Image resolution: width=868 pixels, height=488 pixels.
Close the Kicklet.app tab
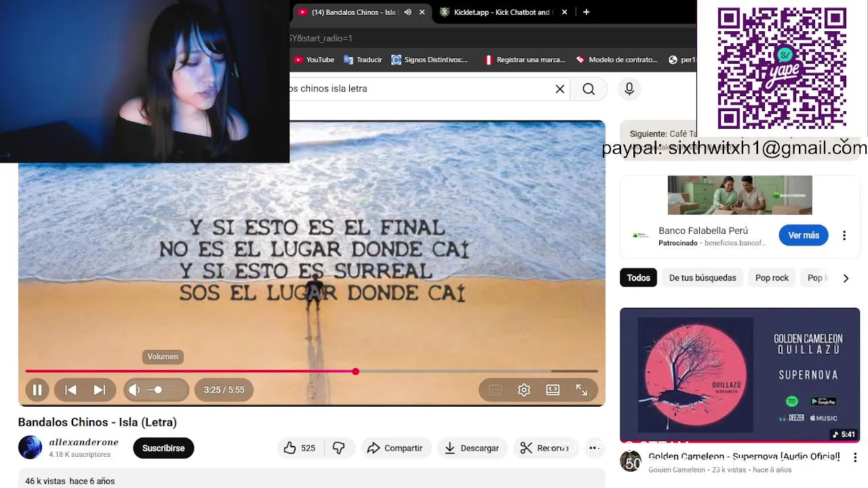point(564,12)
